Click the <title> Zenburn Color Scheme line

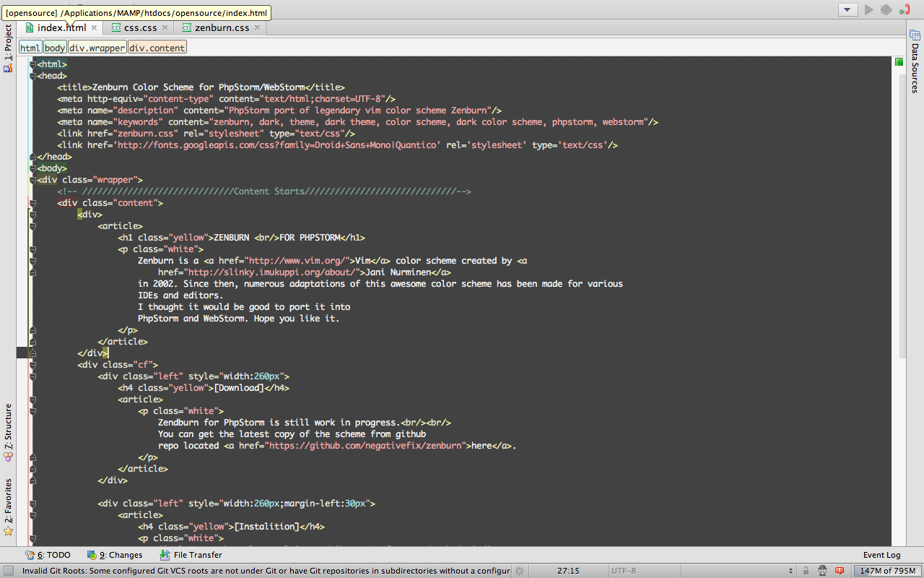tap(201, 87)
